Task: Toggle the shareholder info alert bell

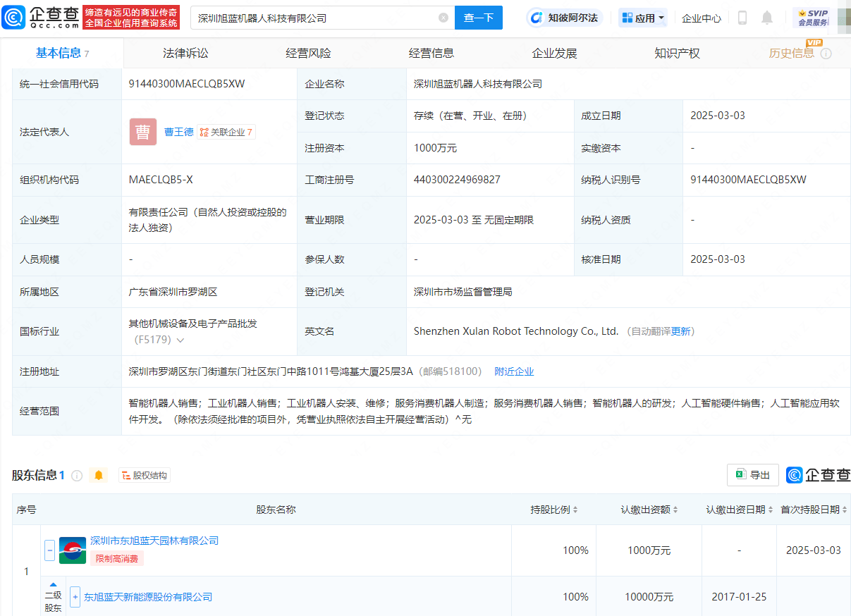Action: tap(99, 476)
